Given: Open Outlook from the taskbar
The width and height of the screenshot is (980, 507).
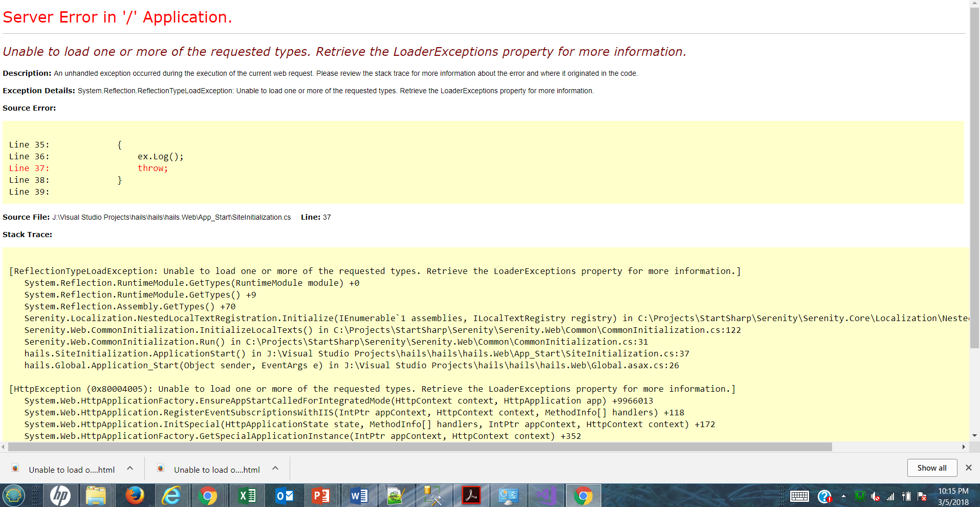Looking at the screenshot, I should [285, 495].
